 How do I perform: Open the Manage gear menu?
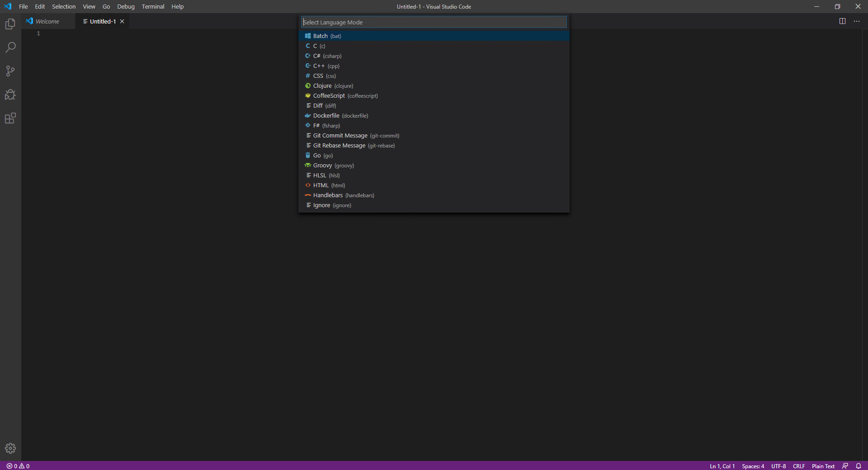(10, 448)
